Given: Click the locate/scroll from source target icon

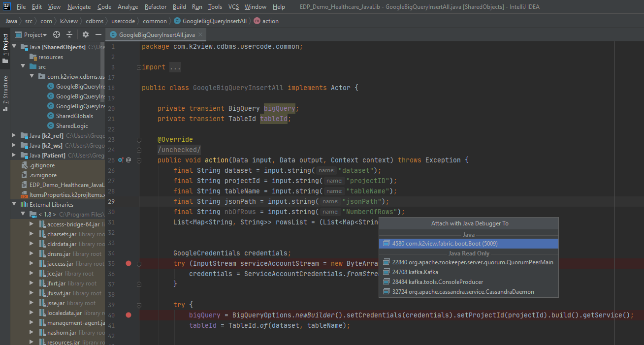Looking at the screenshot, I should click(x=57, y=34).
